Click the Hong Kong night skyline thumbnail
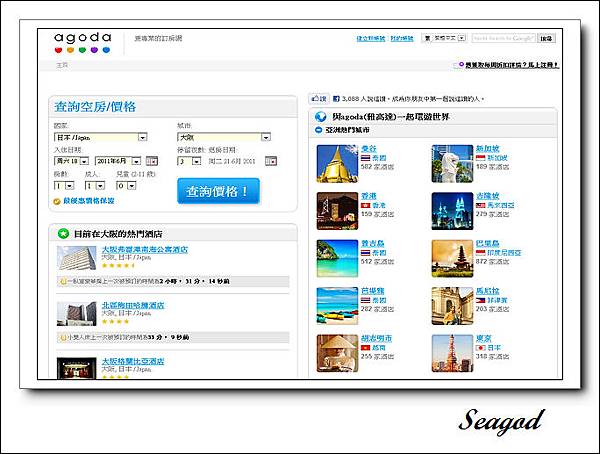Screen dimensions: 600x454 tap(337, 211)
